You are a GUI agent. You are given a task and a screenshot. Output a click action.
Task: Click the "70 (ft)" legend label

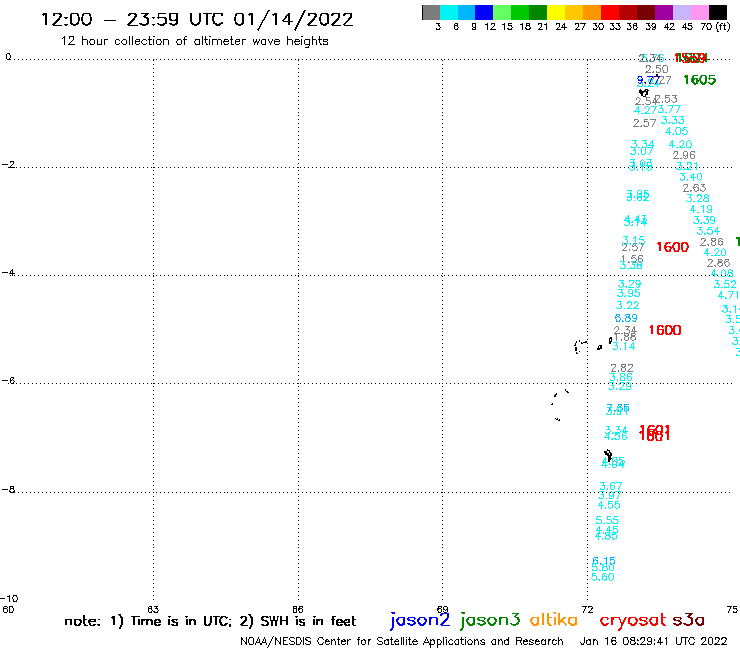tap(715, 26)
